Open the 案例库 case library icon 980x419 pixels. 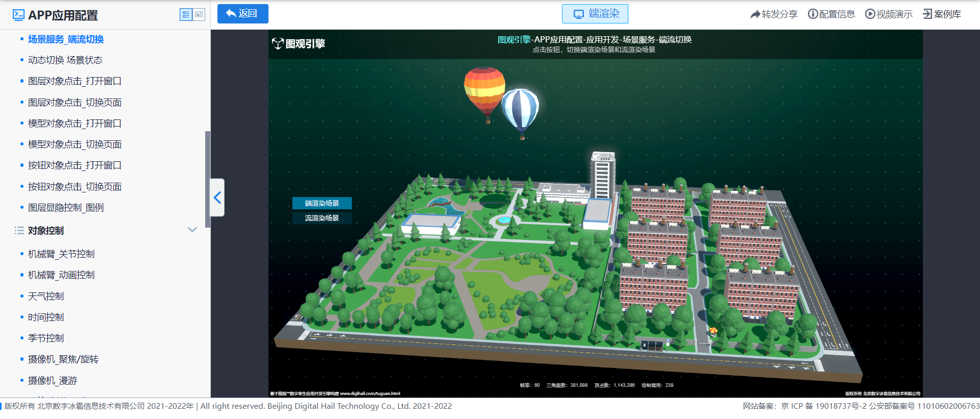coord(927,14)
